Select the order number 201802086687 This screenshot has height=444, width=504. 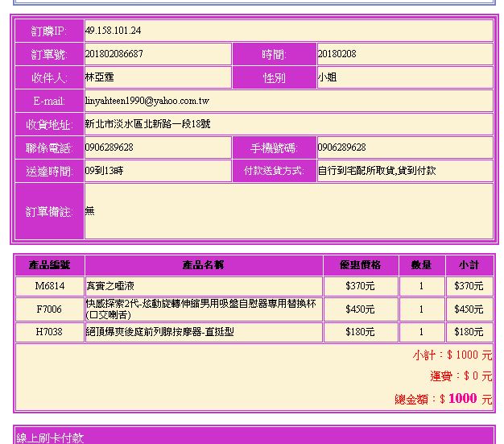click(114, 54)
